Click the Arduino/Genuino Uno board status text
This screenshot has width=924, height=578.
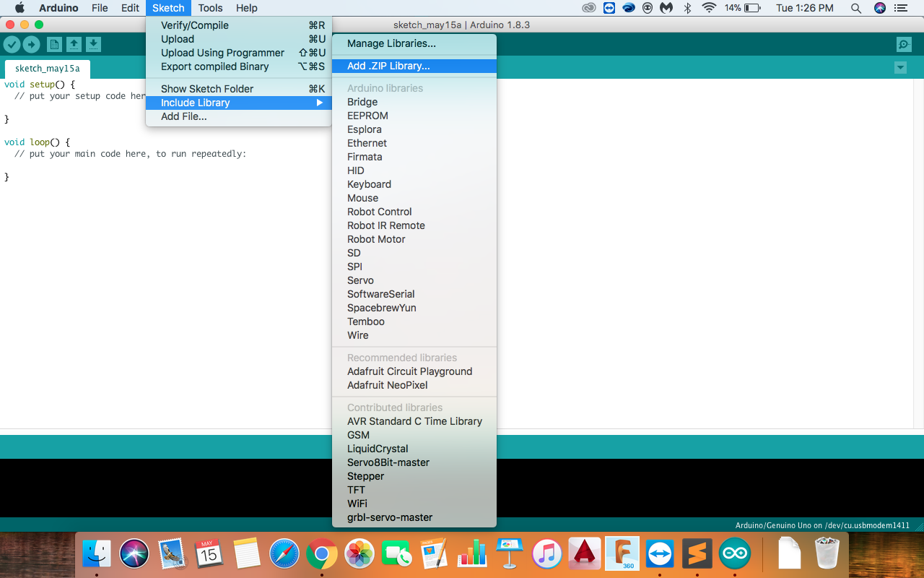(x=822, y=525)
